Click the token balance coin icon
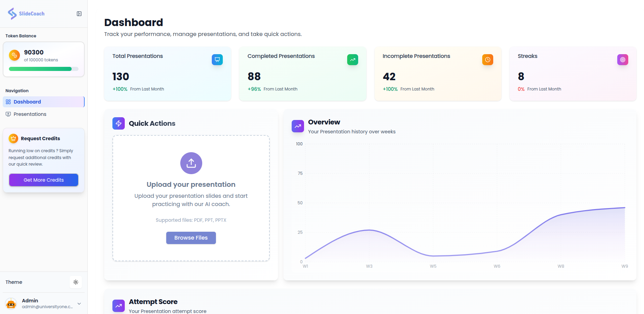644x314 pixels. coord(14,55)
